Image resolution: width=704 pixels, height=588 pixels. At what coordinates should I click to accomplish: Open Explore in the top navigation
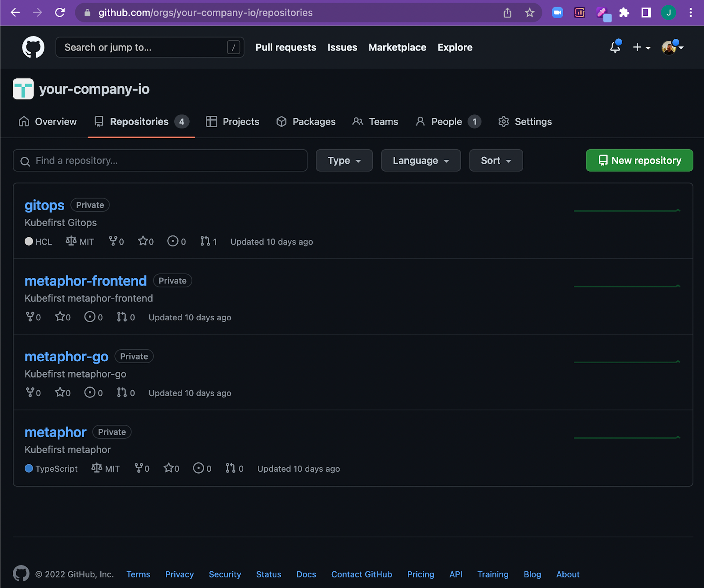coord(455,47)
